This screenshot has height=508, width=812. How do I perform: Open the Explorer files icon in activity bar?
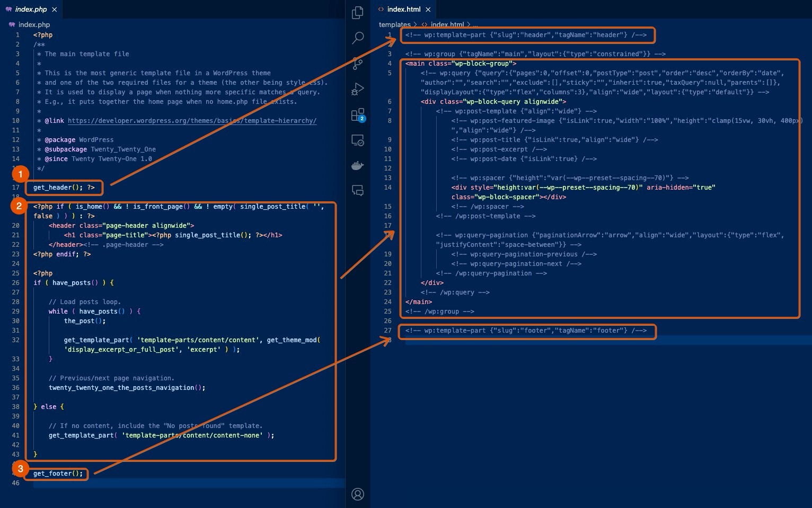pyautogui.click(x=358, y=12)
